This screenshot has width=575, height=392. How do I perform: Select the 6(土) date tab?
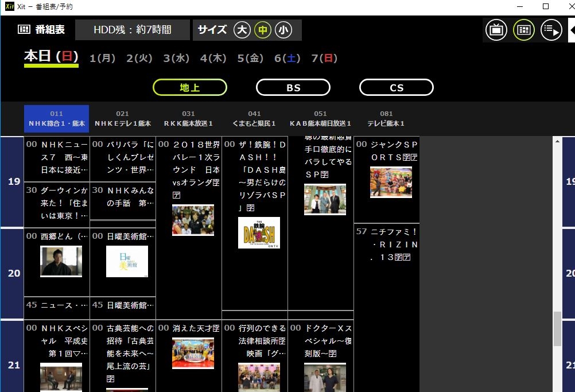point(287,58)
